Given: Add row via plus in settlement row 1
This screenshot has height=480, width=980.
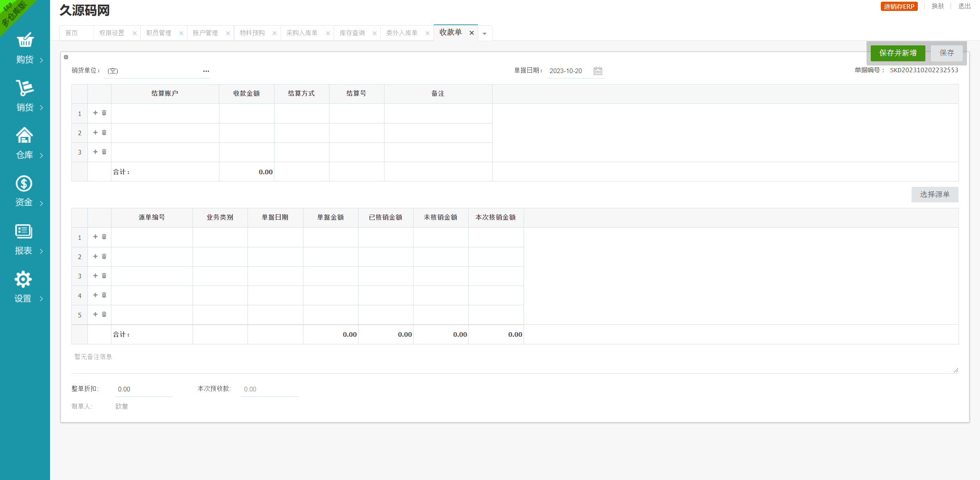Looking at the screenshot, I should click(95, 113).
